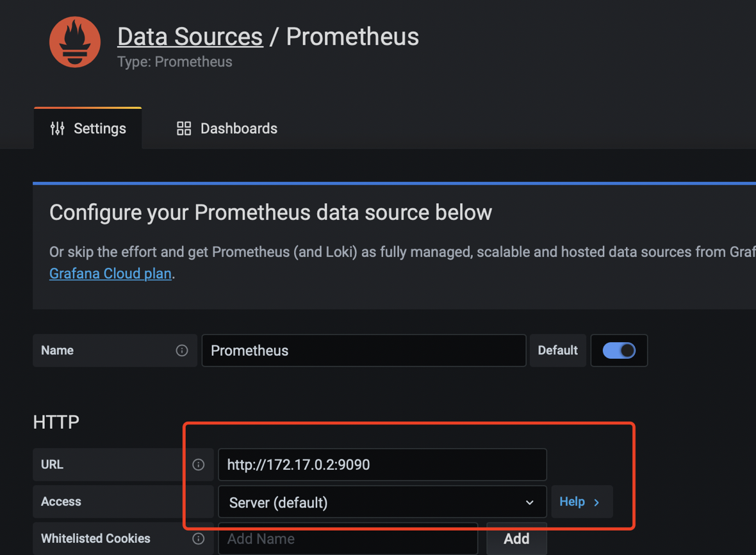Screen dimensions: 756x555
Task: Click the right chevron beside Help
Action: pyautogui.click(x=596, y=502)
